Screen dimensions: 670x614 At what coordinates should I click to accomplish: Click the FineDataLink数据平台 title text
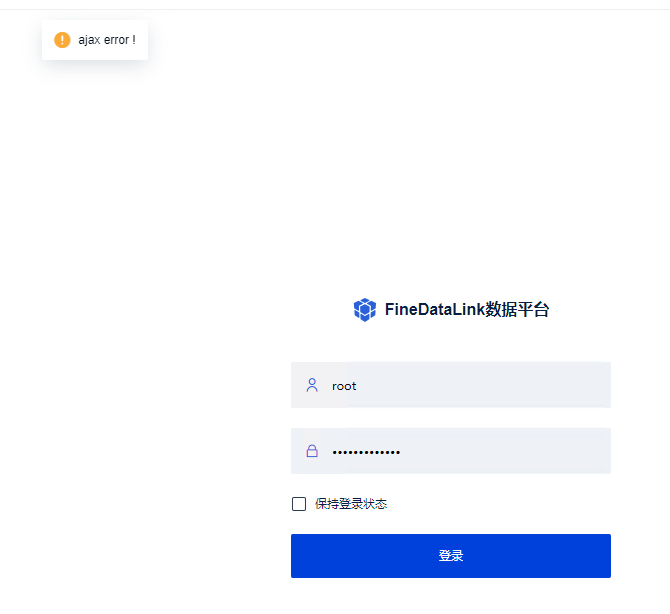click(x=467, y=309)
